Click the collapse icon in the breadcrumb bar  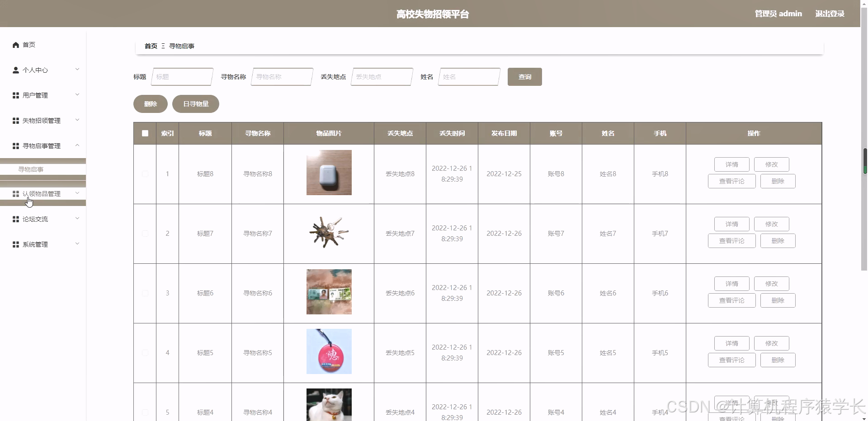click(163, 46)
